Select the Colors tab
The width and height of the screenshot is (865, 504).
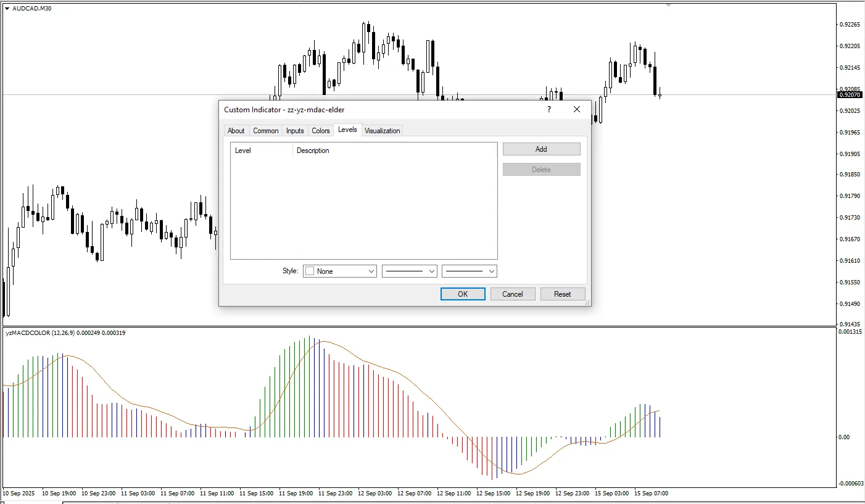321,131
